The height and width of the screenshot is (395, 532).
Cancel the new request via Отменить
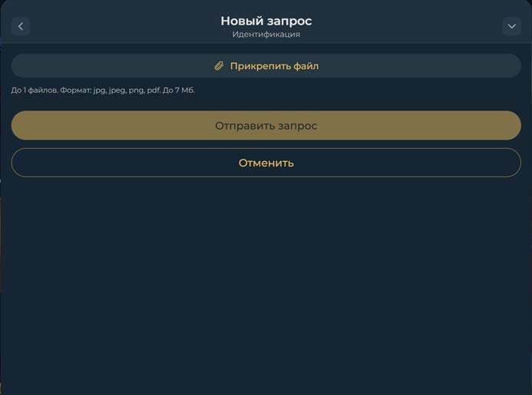(266, 163)
